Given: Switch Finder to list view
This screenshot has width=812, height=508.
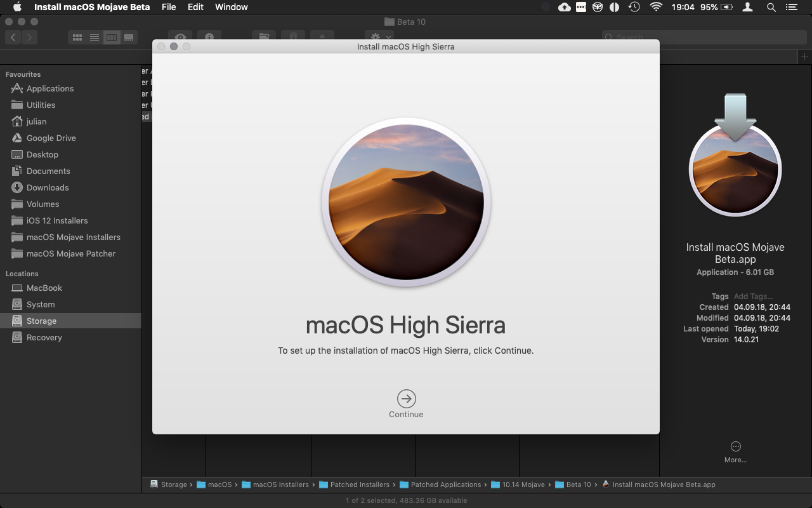Looking at the screenshot, I should click(x=94, y=37).
